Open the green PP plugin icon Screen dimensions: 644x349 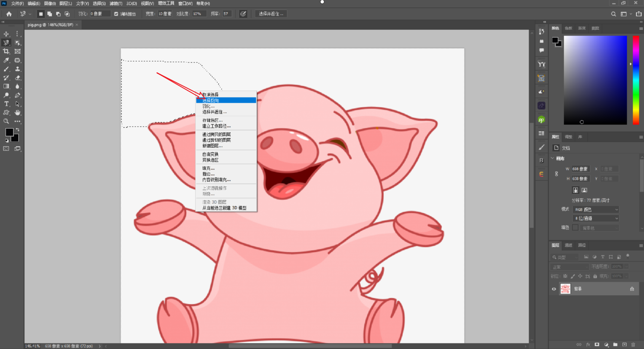[x=541, y=120]
